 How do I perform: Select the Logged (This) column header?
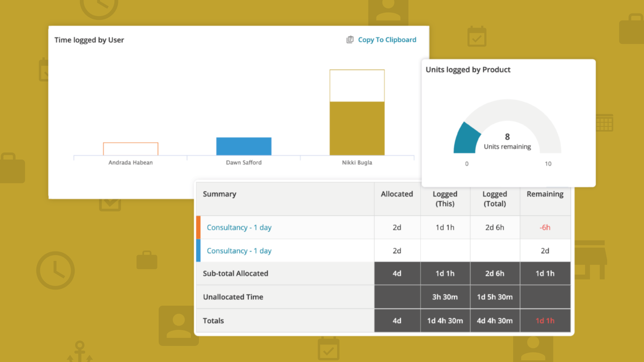click(445, 198)
